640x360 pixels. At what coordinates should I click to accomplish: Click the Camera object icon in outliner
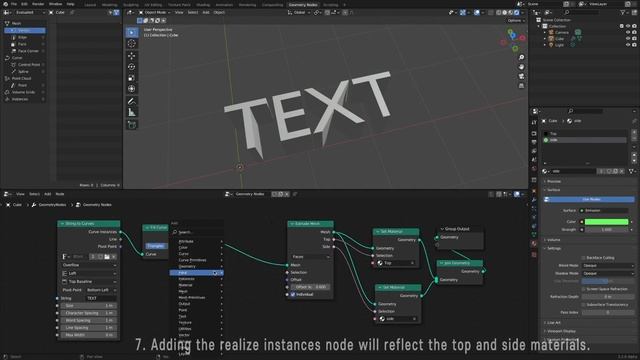(551, 32)
